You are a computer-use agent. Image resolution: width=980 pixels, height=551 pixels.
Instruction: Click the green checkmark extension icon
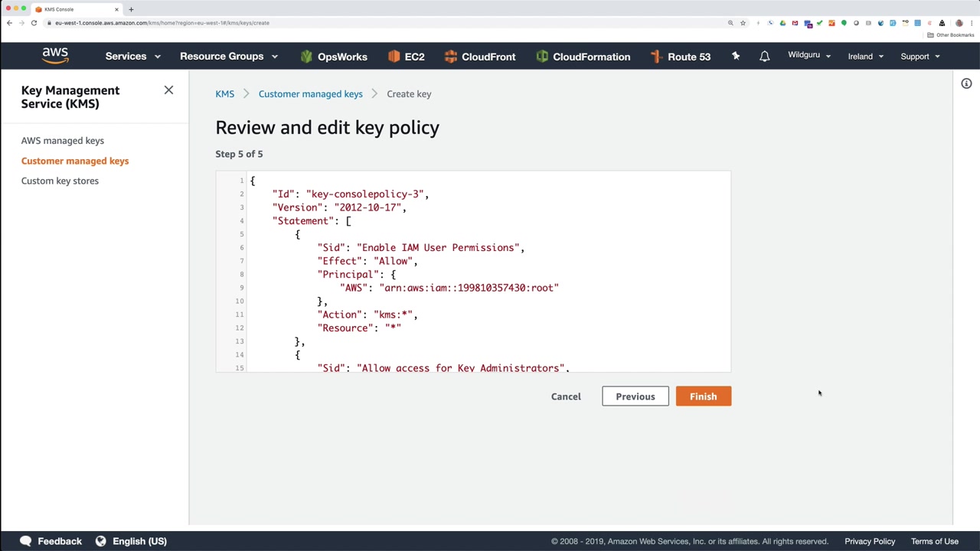point(819,23)
